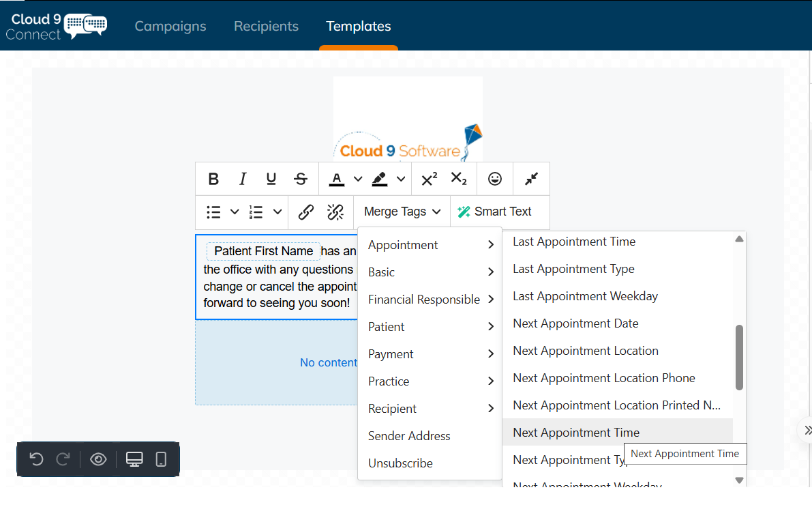This screenshot has height=507, width=812.
Task: Undo the last change
Action: click(36, 459)
